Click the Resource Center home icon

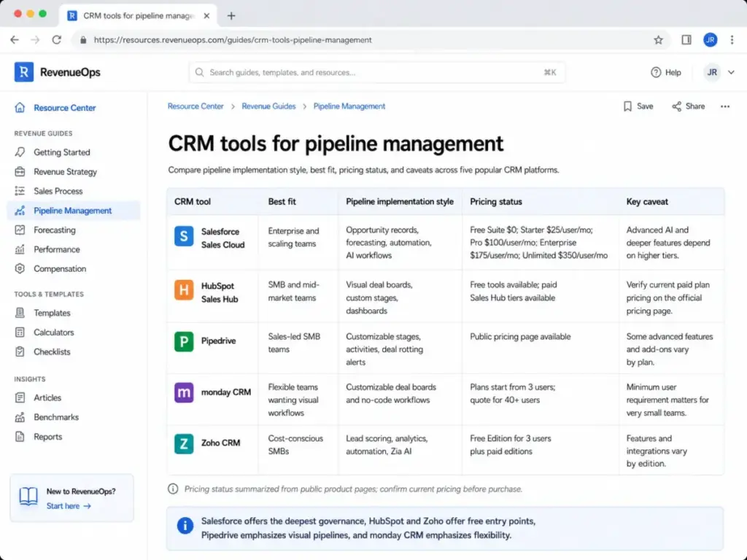coord(20,108)
